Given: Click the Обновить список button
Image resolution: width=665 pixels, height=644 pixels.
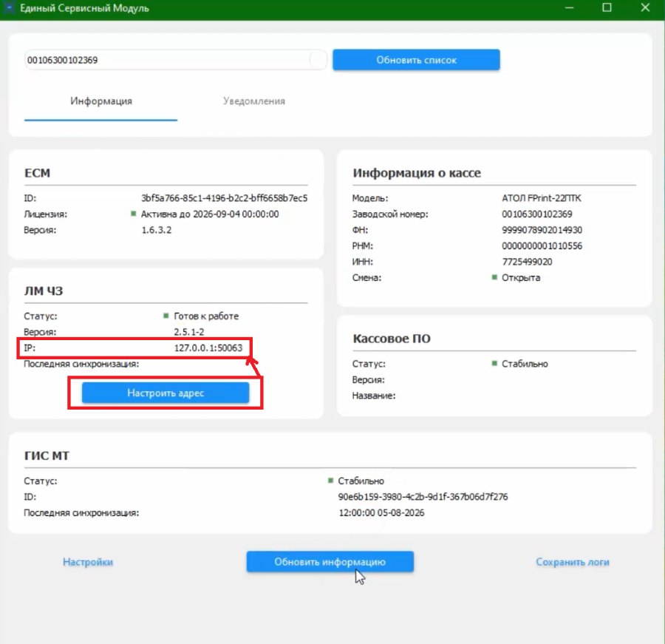Looking at the screenshot, I should click(416, 60).
